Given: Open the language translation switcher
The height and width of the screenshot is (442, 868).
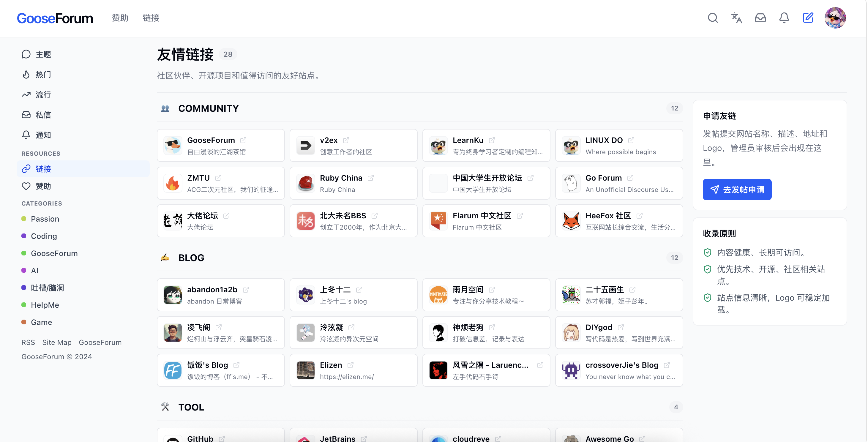Looking at the screenshot, I should [x=737, y=18].
